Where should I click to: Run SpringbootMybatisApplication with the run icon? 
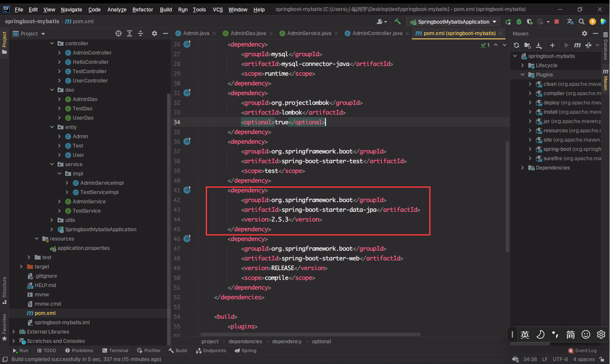[x=508, y=22]
